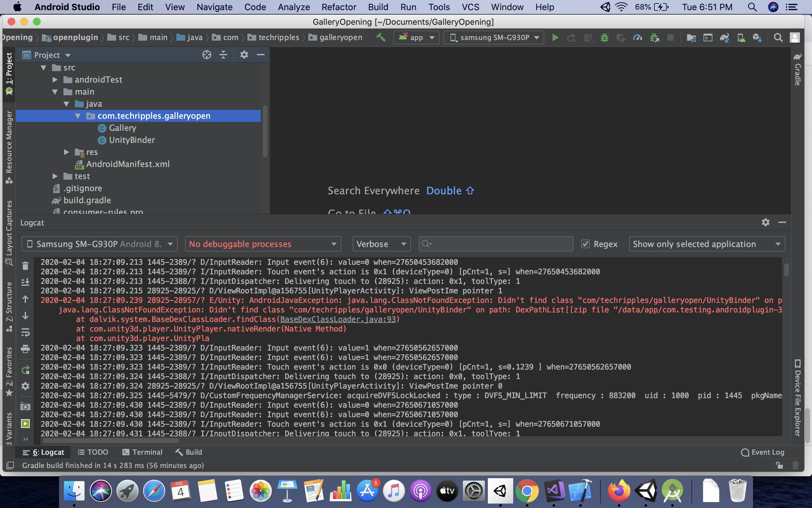This screenshot has width=812, height=508.
Task: Open Logcat header settings gear
Action: (765, 222)
